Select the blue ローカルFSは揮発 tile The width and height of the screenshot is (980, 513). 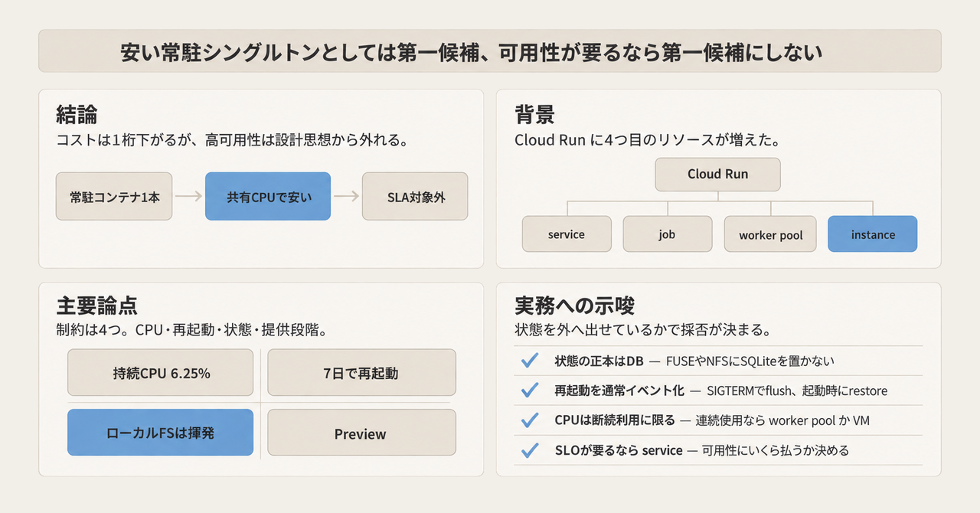click(x=161, y=433)
